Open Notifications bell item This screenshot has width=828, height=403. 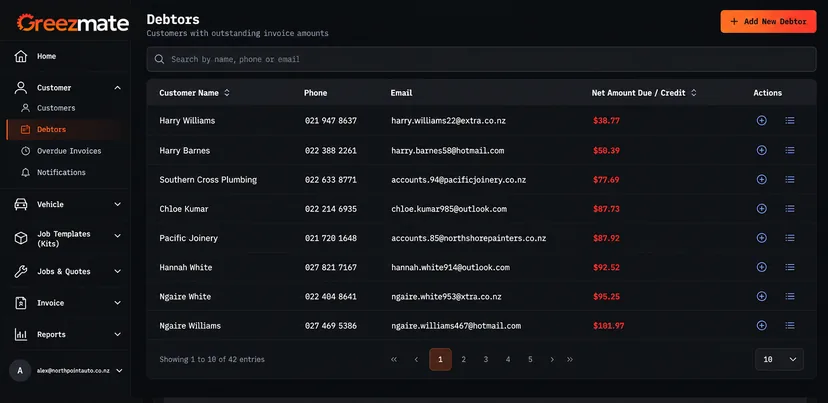(x=61, y=172)
